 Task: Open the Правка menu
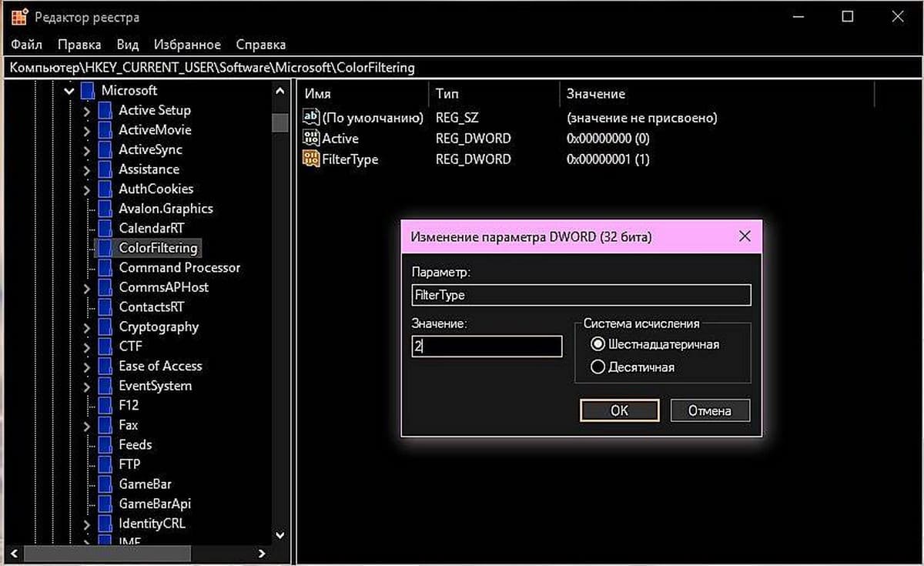[79, 45]
